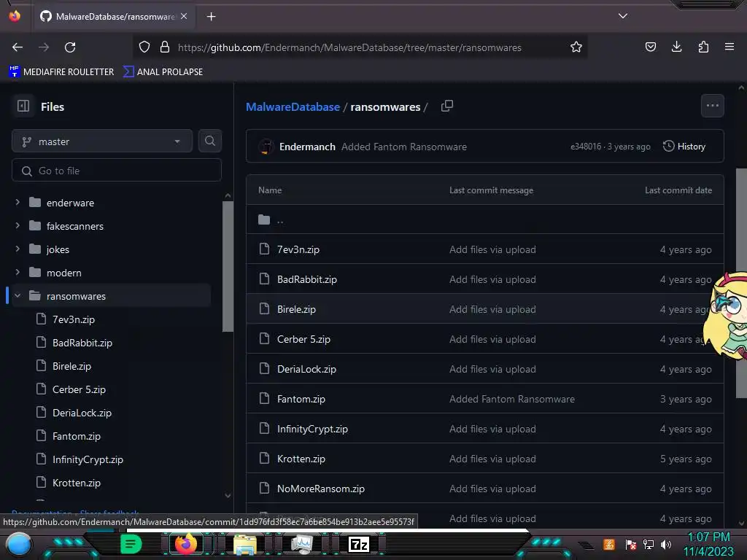This screenshot has width=747, height=560.
Task: Expand the enderware folder
Action: 18,203
